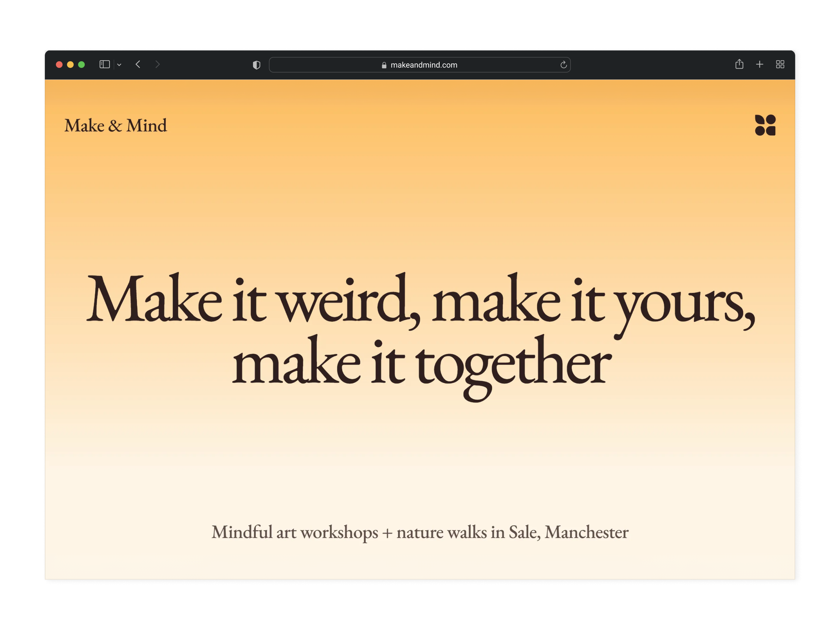This screenshot has height=630, width=840.
Task: Click the reload icon in the address bar
Action: click(x=563, y=64)
